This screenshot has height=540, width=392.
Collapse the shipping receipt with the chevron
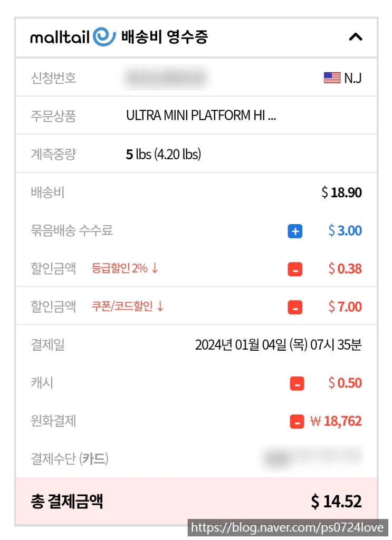[356, 37]
